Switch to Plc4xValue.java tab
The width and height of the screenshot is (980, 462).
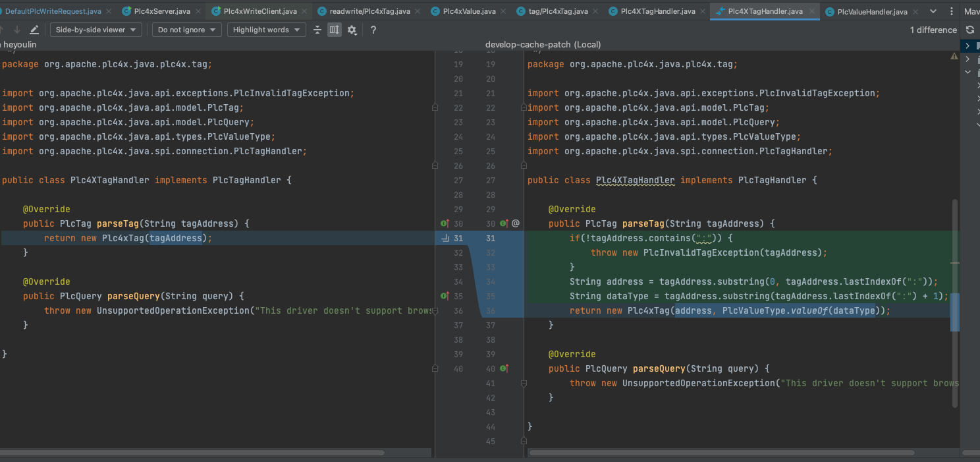point(469,11)
